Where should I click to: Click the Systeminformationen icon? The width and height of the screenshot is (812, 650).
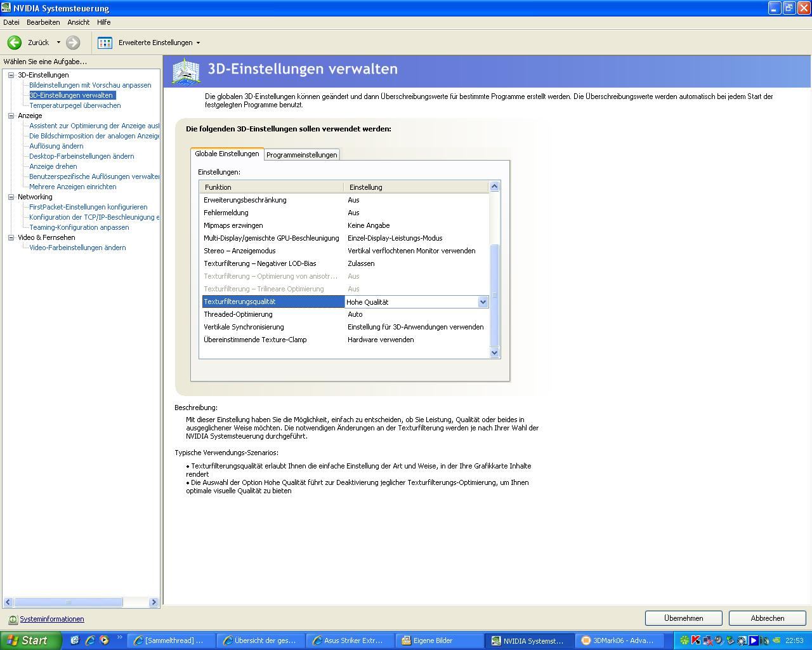point(13,620)
